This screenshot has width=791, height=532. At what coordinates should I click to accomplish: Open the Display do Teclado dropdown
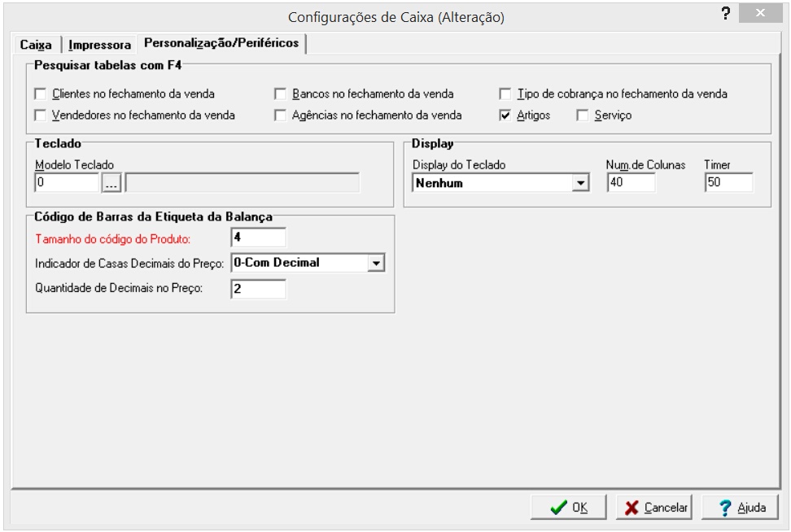(x=581, y=182)
